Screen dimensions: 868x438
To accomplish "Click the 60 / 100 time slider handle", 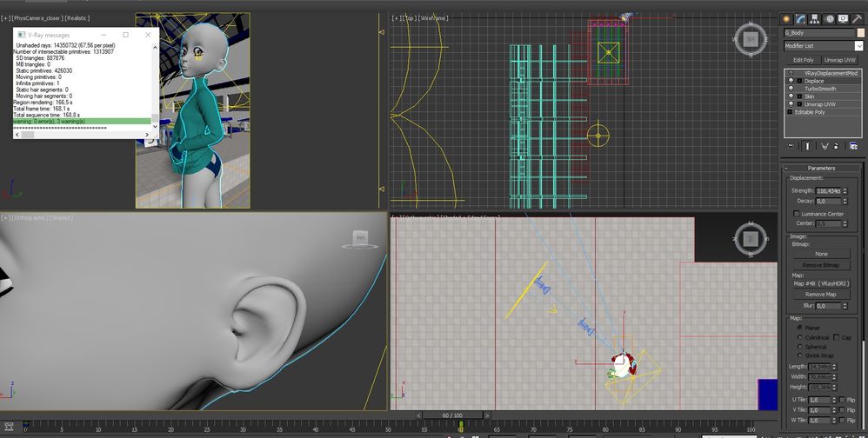I will click(x=452, y=415).
